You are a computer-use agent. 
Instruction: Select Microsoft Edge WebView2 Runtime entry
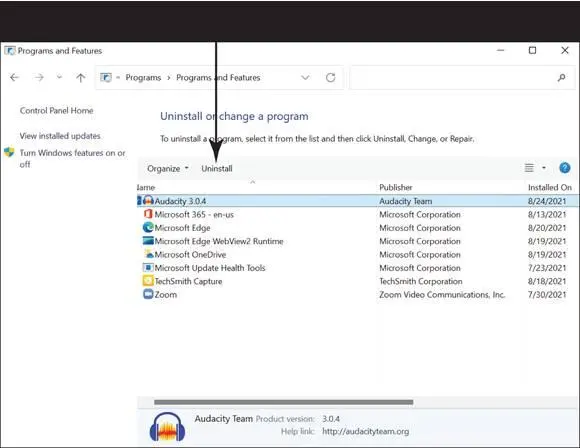click(x=219, y=241)
